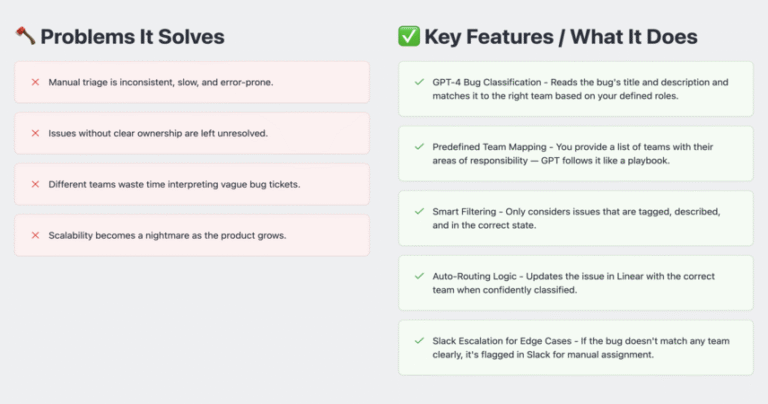
Task: Click green checkmark for Slack Escalation
Action: 419,341
